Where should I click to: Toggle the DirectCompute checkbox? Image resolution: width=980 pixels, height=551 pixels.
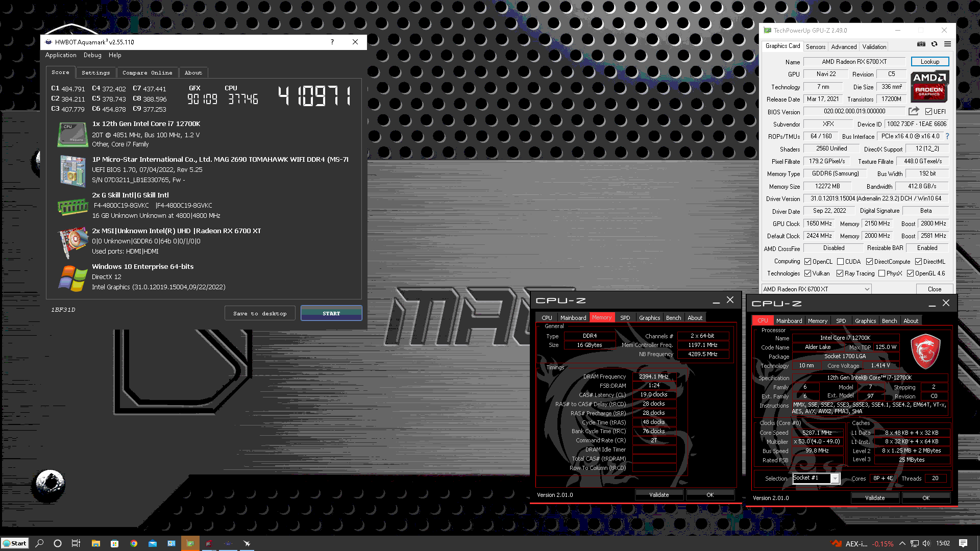(x=869, y=262)
